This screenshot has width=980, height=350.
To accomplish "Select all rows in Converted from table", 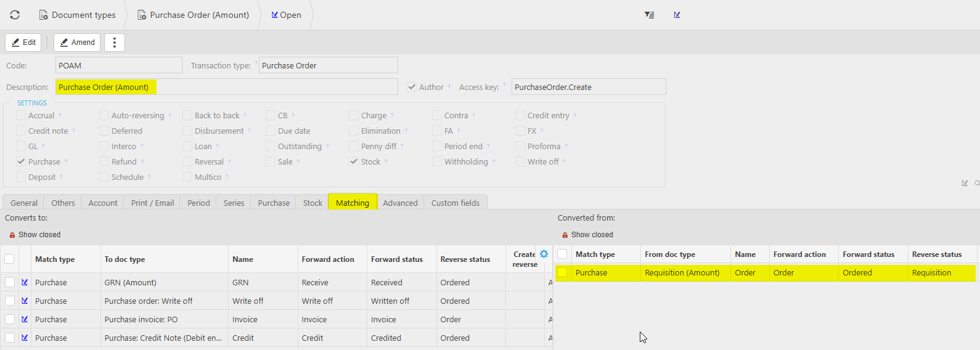I will click(562, 254).
